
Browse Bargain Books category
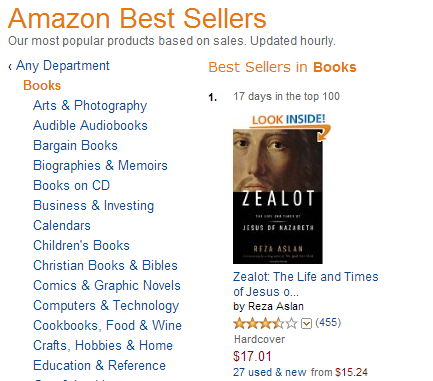coord(75,146)
